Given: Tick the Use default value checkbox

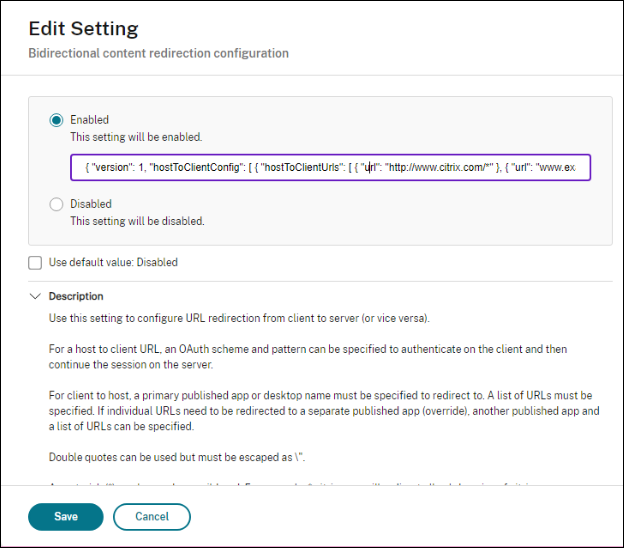Looking at the screenshot, I should pos(35,263).
